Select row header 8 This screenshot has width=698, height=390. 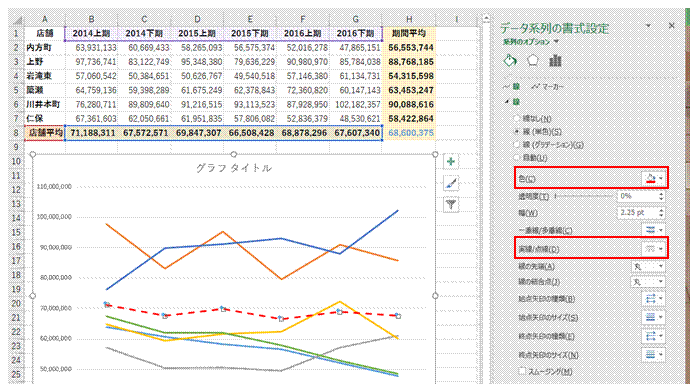pyautogui.click(x=16, y=133)
